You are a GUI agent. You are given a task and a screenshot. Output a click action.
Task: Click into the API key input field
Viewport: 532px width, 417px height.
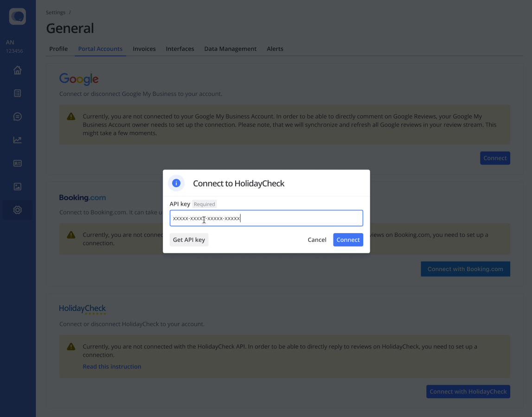tap(266, 218)
